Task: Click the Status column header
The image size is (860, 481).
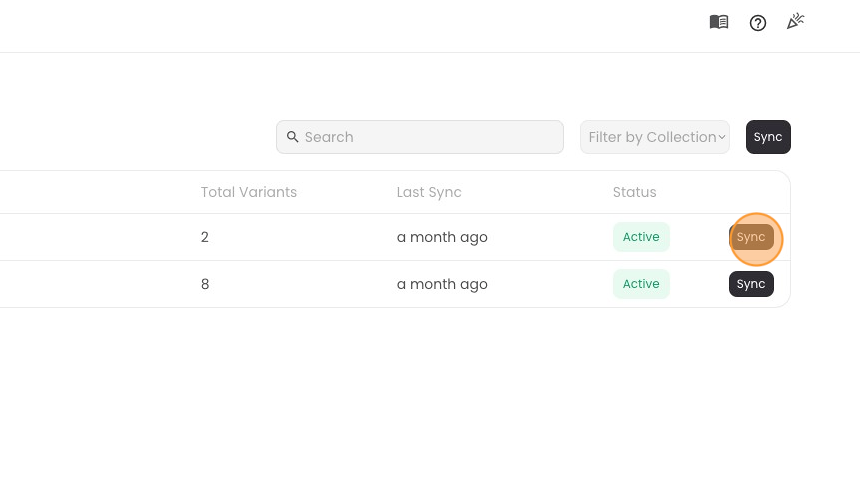Action: tap(634, 192)
